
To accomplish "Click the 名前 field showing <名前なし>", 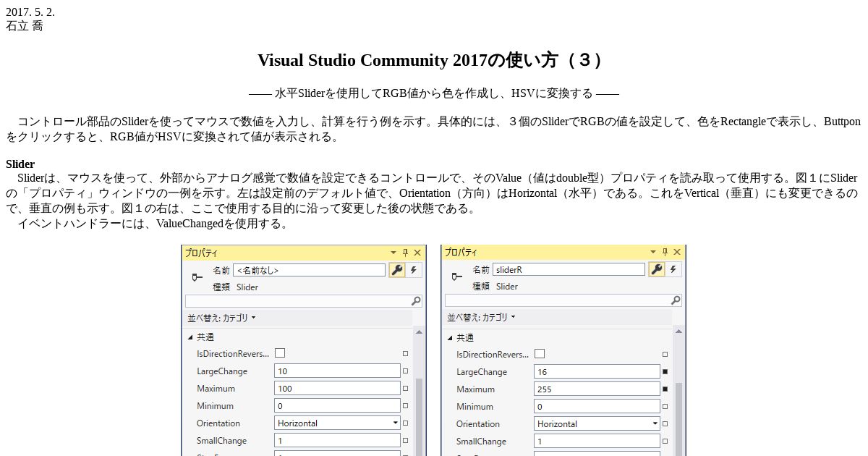I will pyautogui.click(x=309, y=270).
